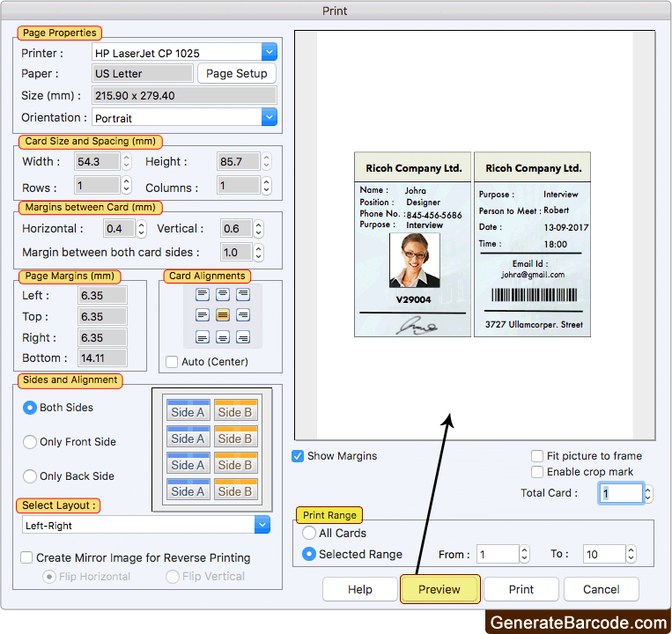Adjust margin between both card sides stepper
The width and height of the screenshot is (672, 634).
pos(258,253)
